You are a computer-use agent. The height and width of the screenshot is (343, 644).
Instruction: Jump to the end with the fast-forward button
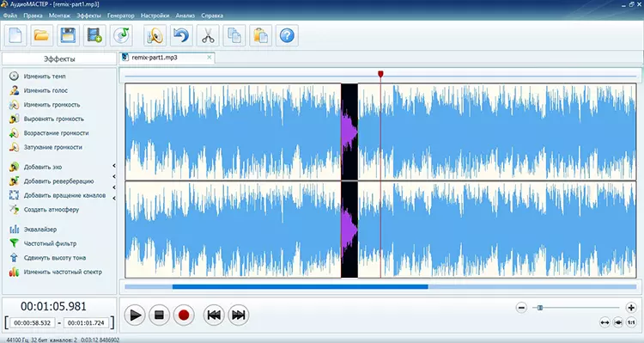pos(238,315)
